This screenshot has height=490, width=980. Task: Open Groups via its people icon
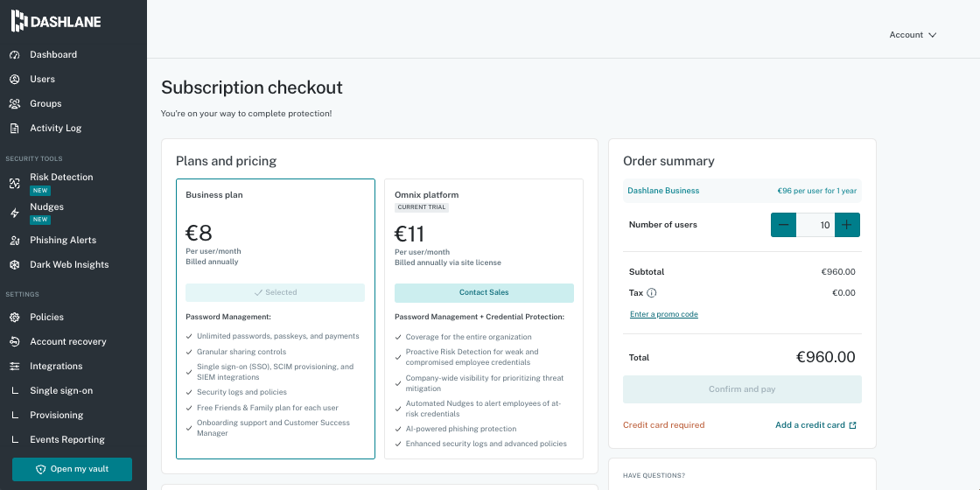(x=15, y=104)
